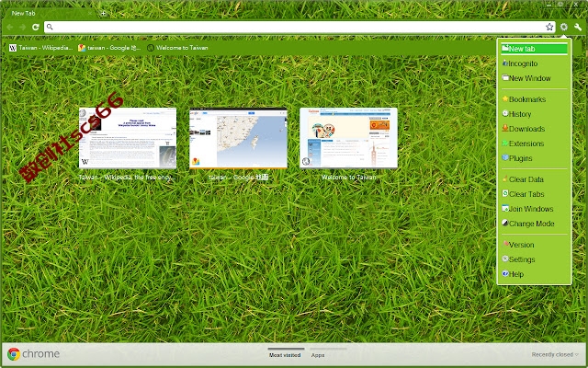Click the Google Maps favicon in bookmarks bar
This screenshot has width=588, height=368.
tap(82, 48)
